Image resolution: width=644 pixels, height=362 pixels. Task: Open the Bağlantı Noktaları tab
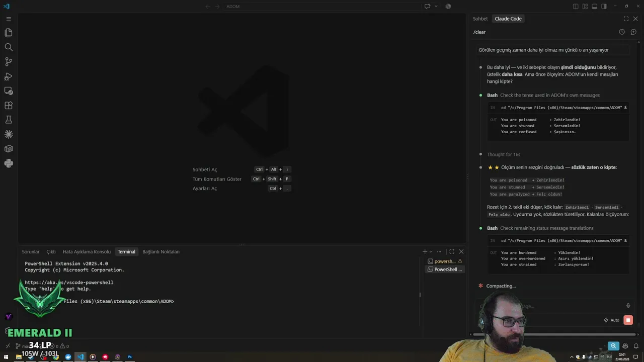[x=161, y=251]
